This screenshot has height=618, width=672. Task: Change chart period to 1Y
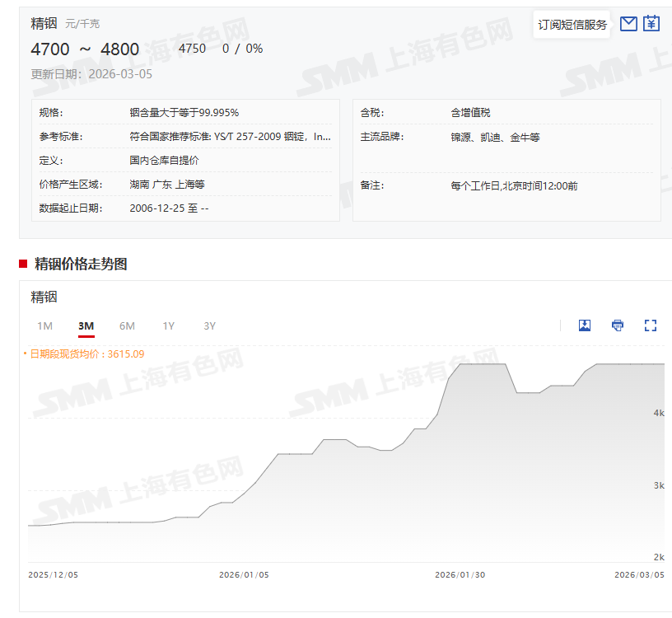click(x=168, y=325)
